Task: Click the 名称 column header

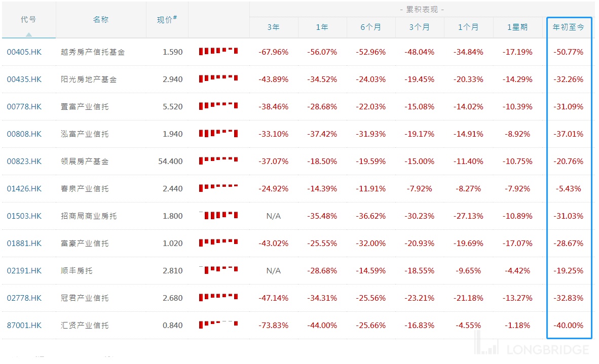Action: (x=101, y=20)
